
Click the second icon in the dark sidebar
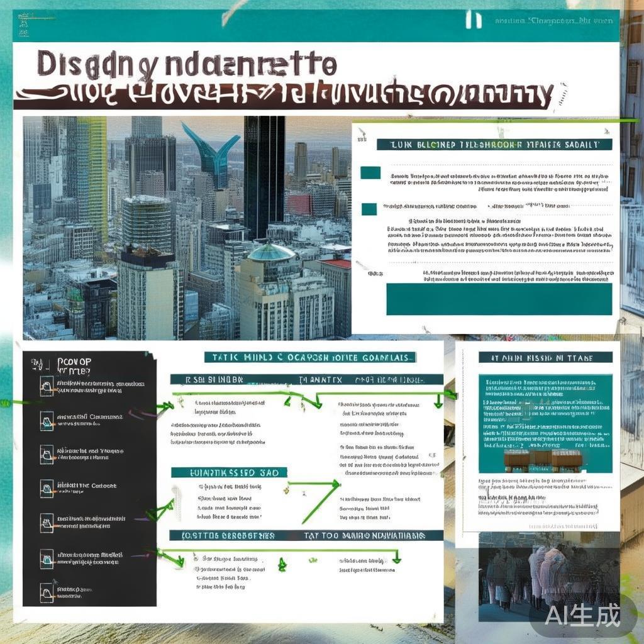coord(47,419)
